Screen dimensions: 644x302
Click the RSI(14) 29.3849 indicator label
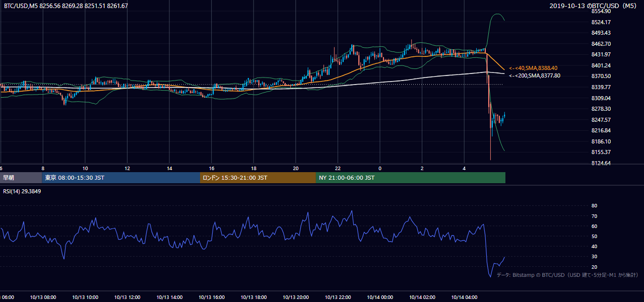coord(22,192)
